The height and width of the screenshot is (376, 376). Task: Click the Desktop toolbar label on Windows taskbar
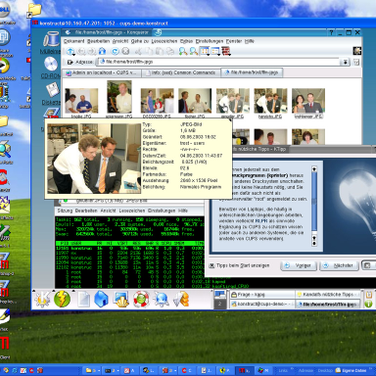(325, 370)
